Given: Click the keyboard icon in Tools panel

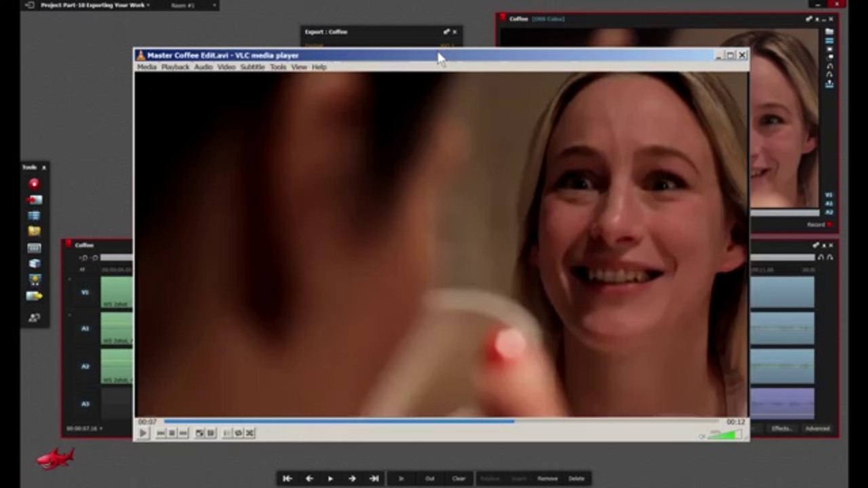Looking at the screenshot, I should (34, 248).
